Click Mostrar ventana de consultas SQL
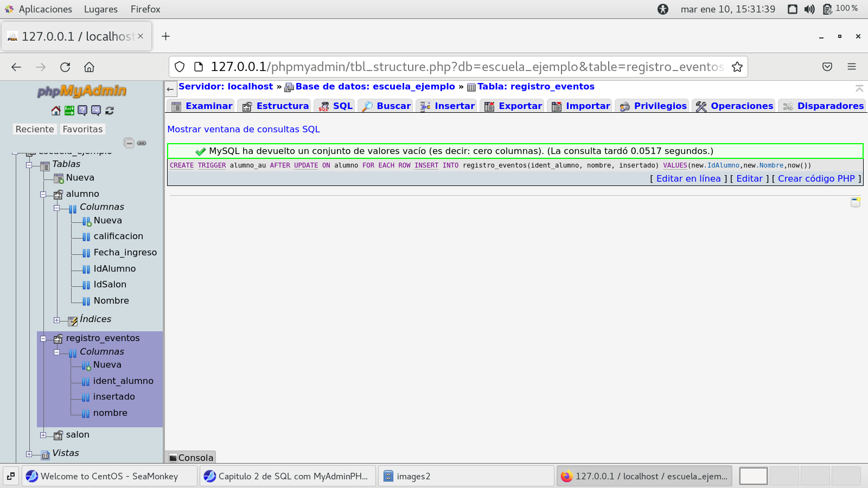This screenshot has width=868, height=488. pos(244,129)
